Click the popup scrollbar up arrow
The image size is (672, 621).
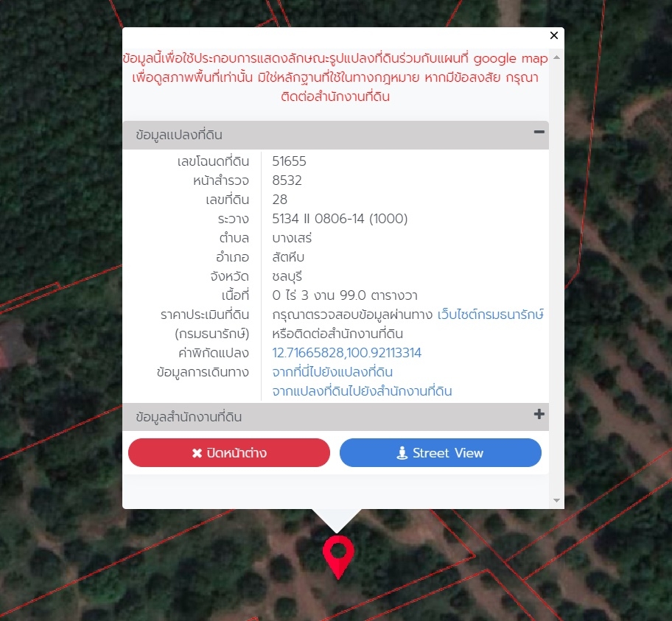tap(556, 57)
